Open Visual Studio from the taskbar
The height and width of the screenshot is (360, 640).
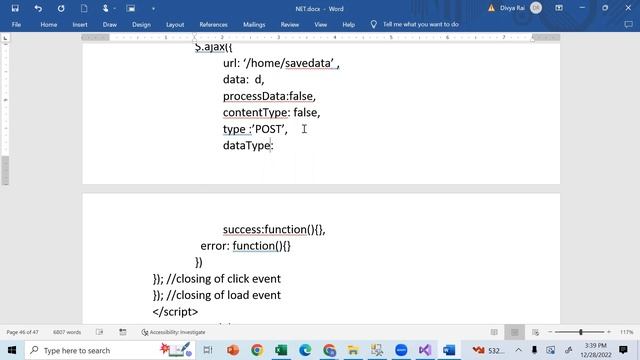pos(425,350)
